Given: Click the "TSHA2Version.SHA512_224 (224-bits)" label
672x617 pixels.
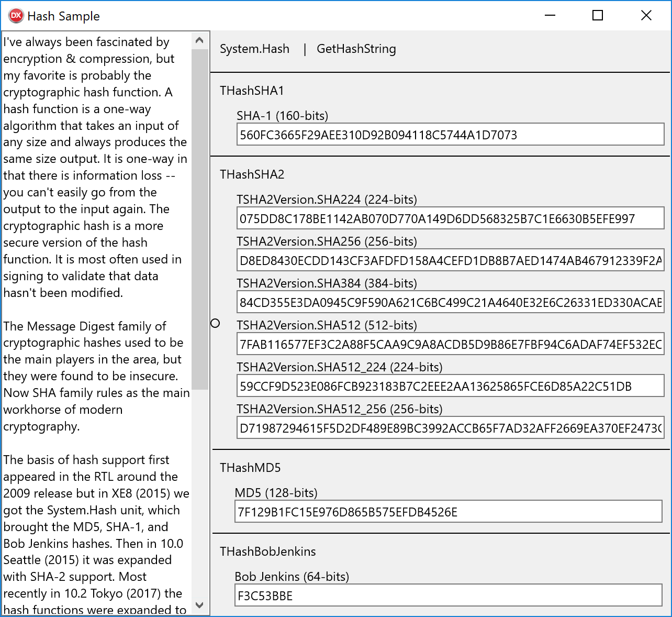Looking at the screenshot, I should pyautogui.click(x=340, y=367).
